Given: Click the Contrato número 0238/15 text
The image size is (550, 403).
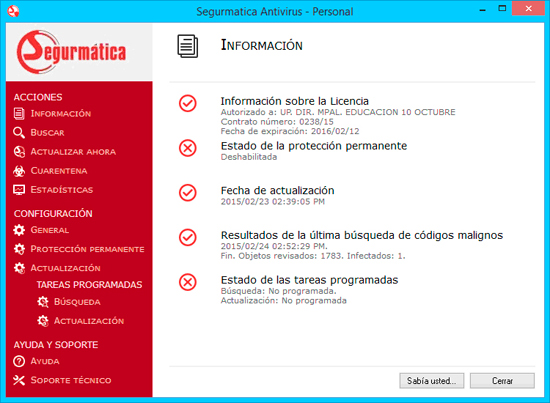Looking at the screenshot, I should click(277, 122).
